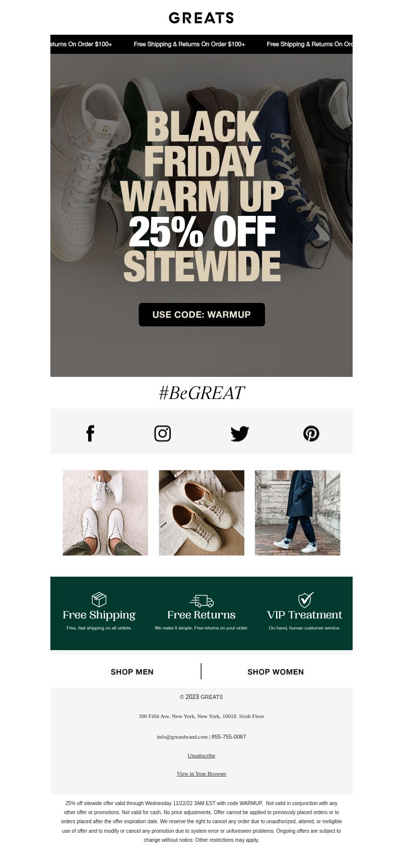Viewport: 403px width, 868px height.
Task: Open the Twitter bird icon
Action: [x=240, y=433]
